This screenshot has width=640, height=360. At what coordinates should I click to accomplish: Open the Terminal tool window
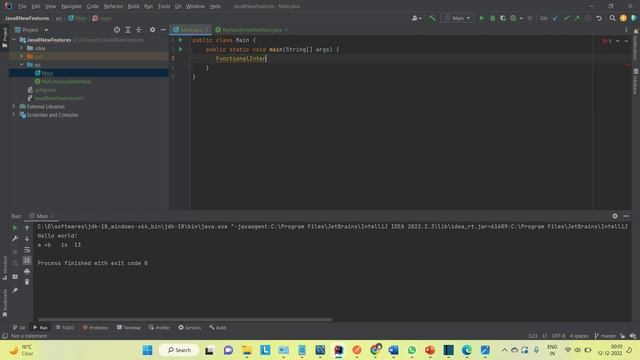click(129, 327)
